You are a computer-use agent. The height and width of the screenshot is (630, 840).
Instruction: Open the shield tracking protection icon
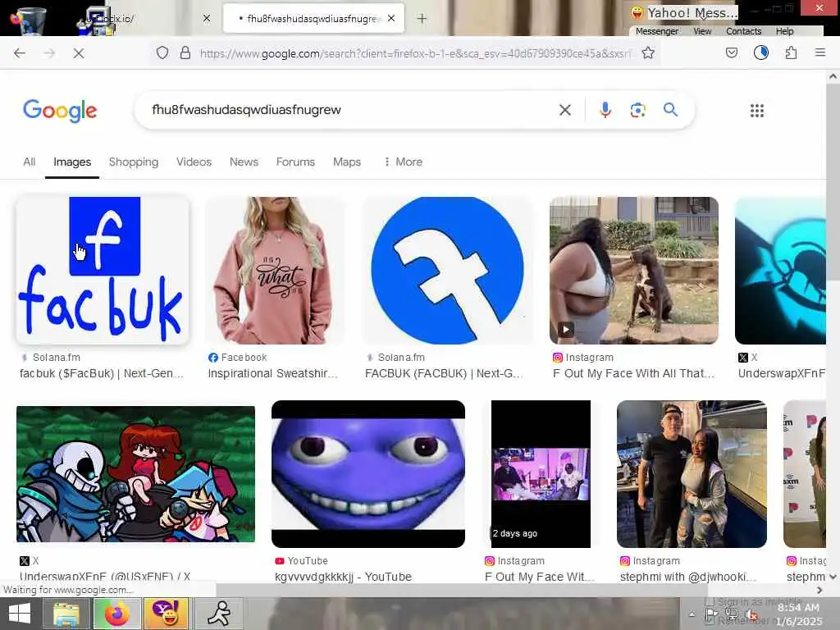(162, 52)
